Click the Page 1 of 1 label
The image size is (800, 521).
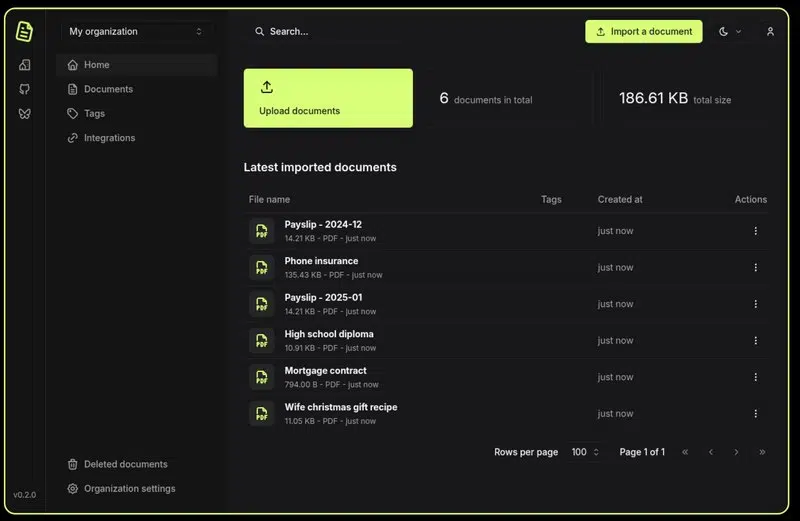[642, 452]
